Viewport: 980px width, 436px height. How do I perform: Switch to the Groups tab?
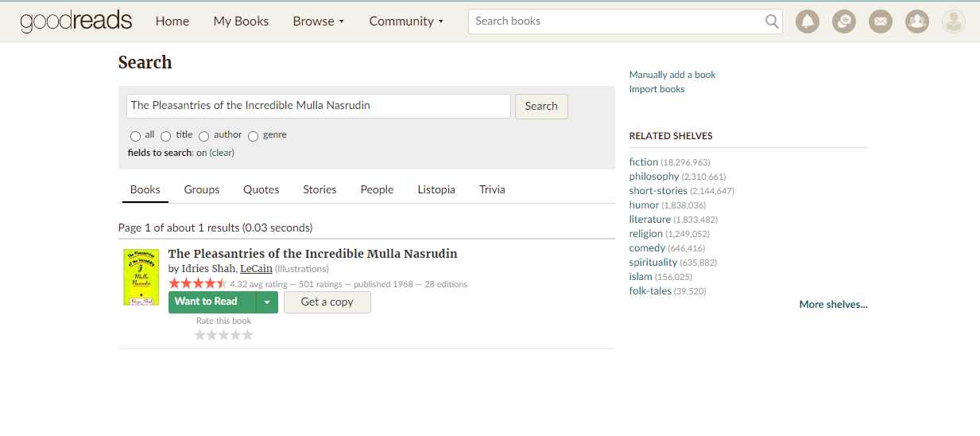tap(202, 189)
